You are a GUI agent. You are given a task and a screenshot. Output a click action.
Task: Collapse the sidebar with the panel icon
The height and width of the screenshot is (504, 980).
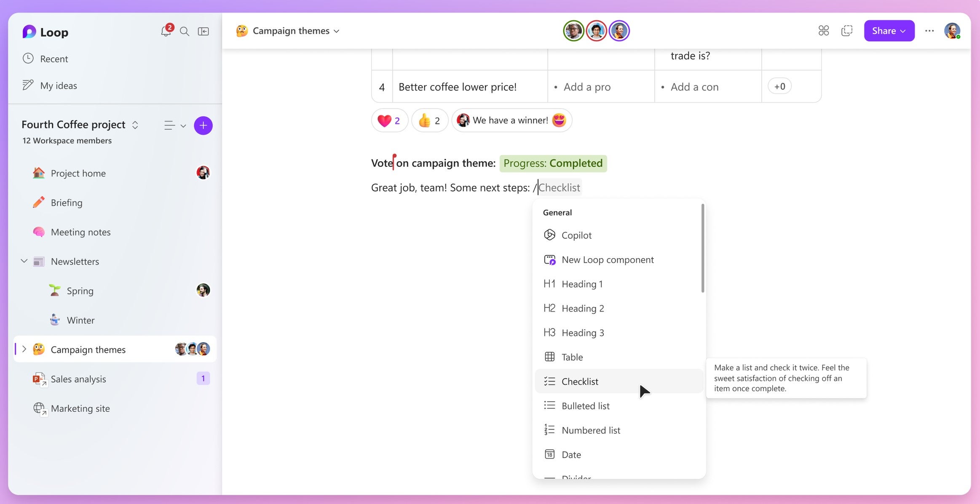(x=203, y=31)
